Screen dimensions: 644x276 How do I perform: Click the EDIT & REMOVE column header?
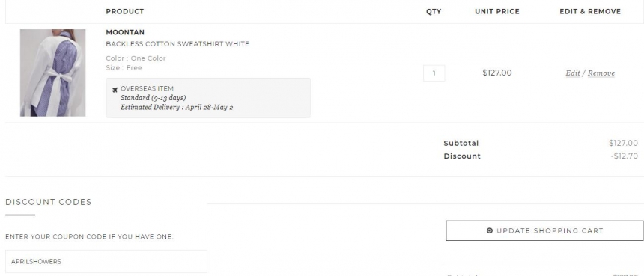pyautogui.click(x=590, y=11)
